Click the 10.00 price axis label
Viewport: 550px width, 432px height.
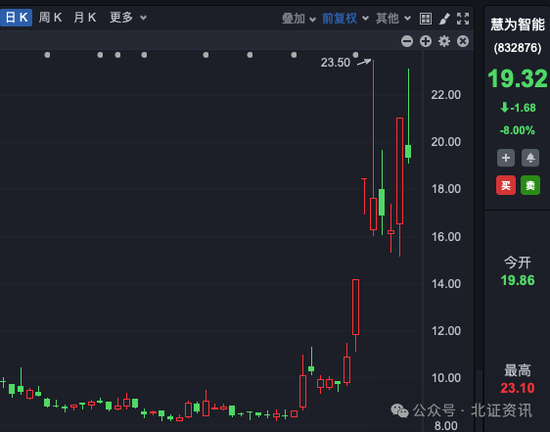[x=446, y=378]
